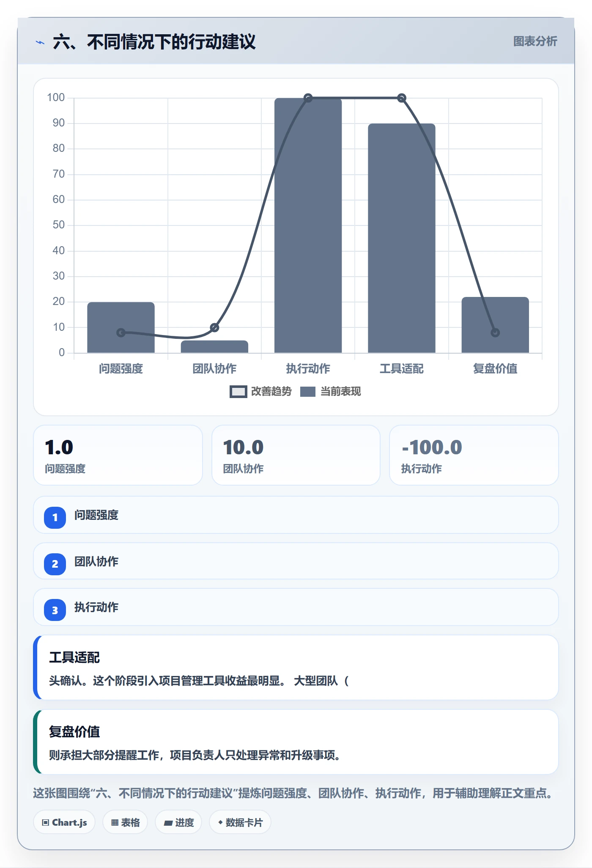Click the 问题强度 x-axis label
592x868 pixels.
(x=121, y=369)
